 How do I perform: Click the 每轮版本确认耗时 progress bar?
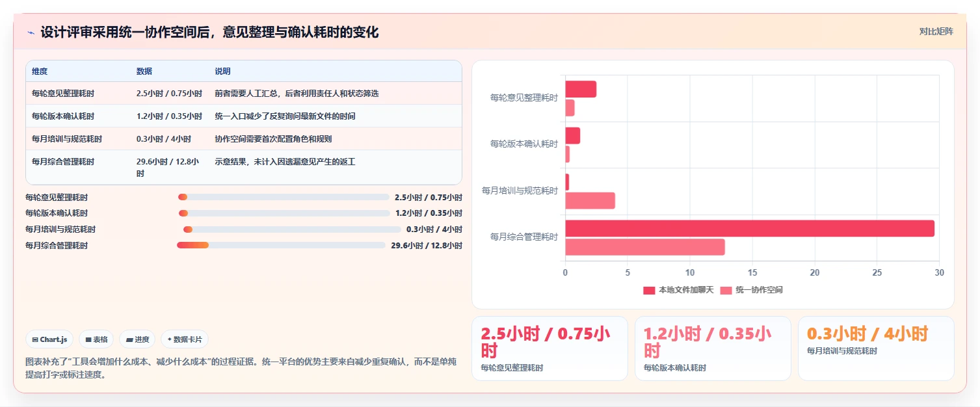[x=284, y=213]
